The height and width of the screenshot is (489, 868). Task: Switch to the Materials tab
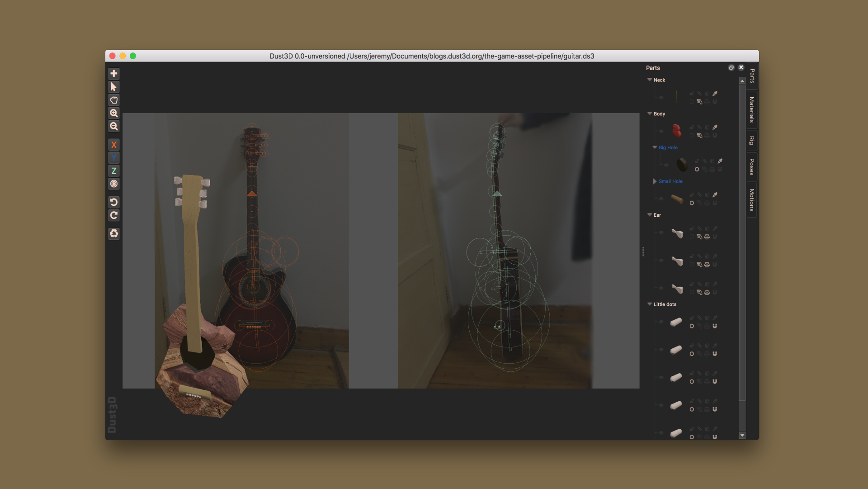752,110
